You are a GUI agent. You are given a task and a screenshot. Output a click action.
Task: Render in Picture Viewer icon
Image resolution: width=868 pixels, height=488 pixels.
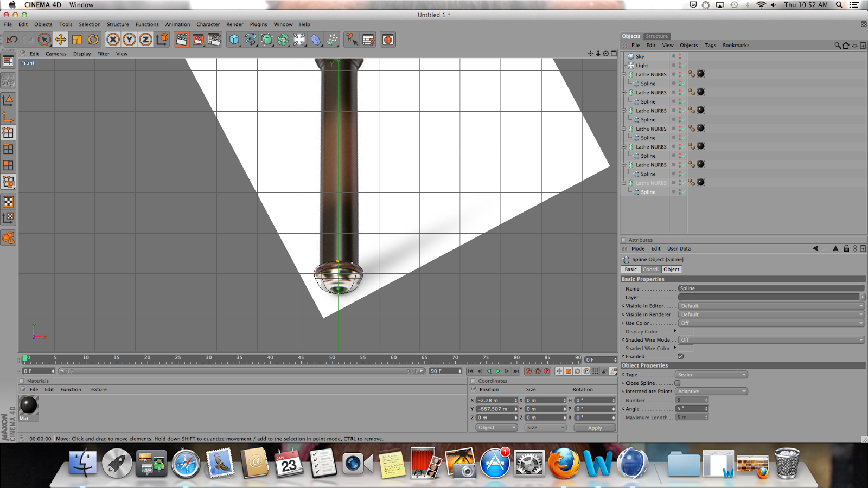coord(198,40)
